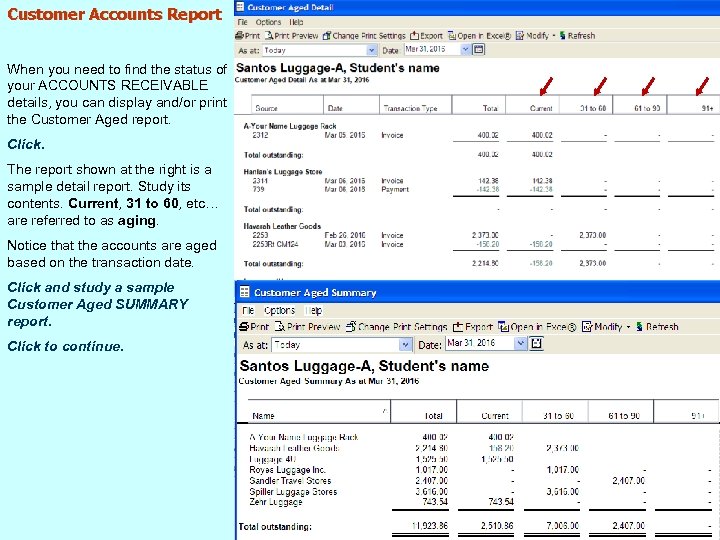This screenshot has width=720, height=540.
Task: Sort by Date column header in Aged Detail
Action: point(351,105)
